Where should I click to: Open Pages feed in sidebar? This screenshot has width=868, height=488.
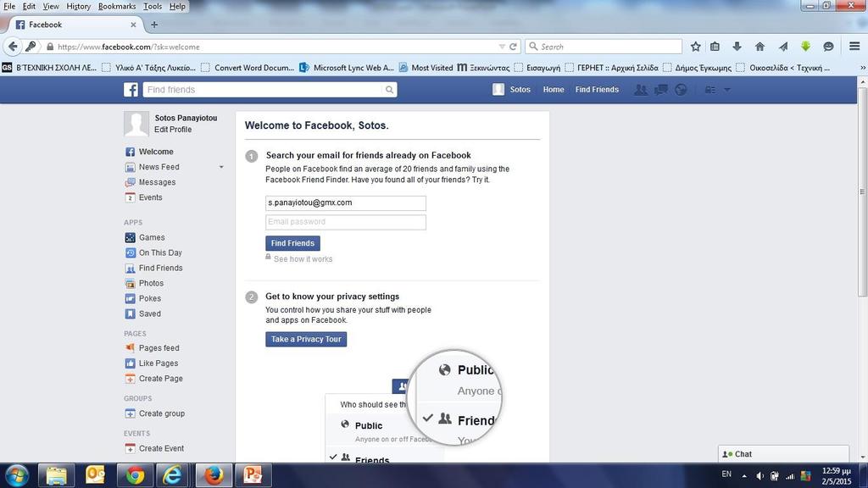[159, 348]
